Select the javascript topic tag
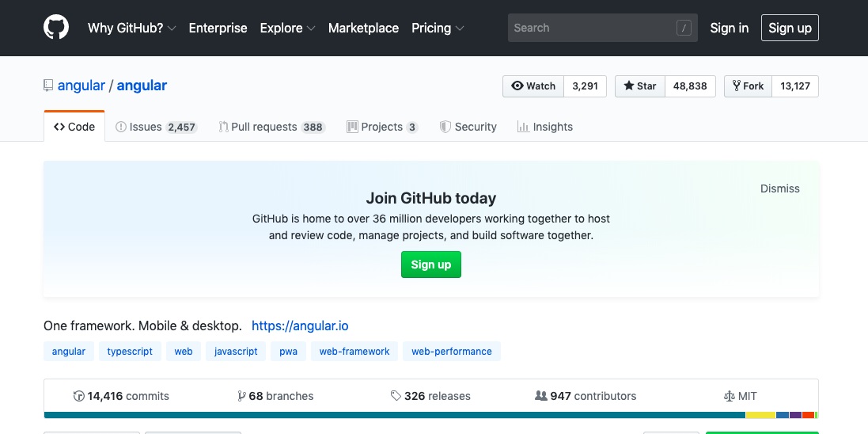Image resolution: width=868 pixels, height=434 pixels. (236, 351)
